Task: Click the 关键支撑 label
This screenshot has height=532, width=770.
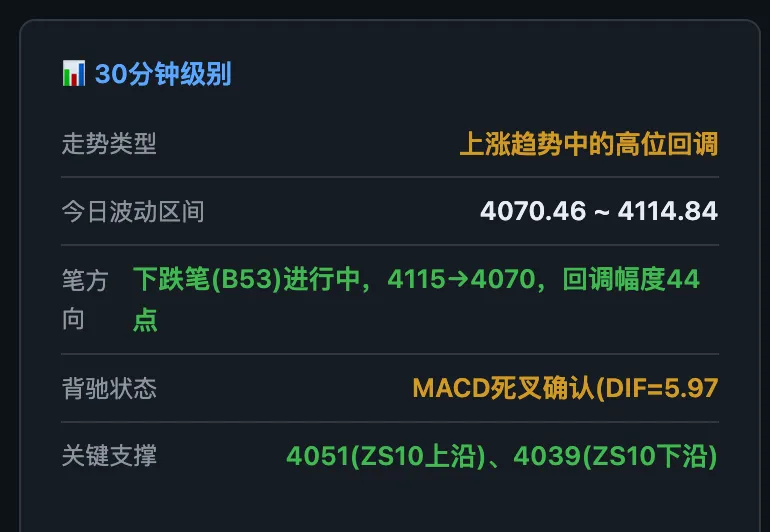Action: point(109,456)
